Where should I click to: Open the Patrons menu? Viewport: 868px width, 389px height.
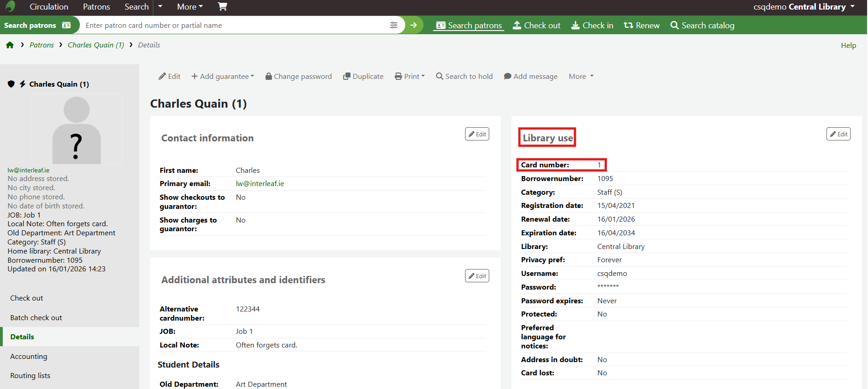(x=96, y=7)
